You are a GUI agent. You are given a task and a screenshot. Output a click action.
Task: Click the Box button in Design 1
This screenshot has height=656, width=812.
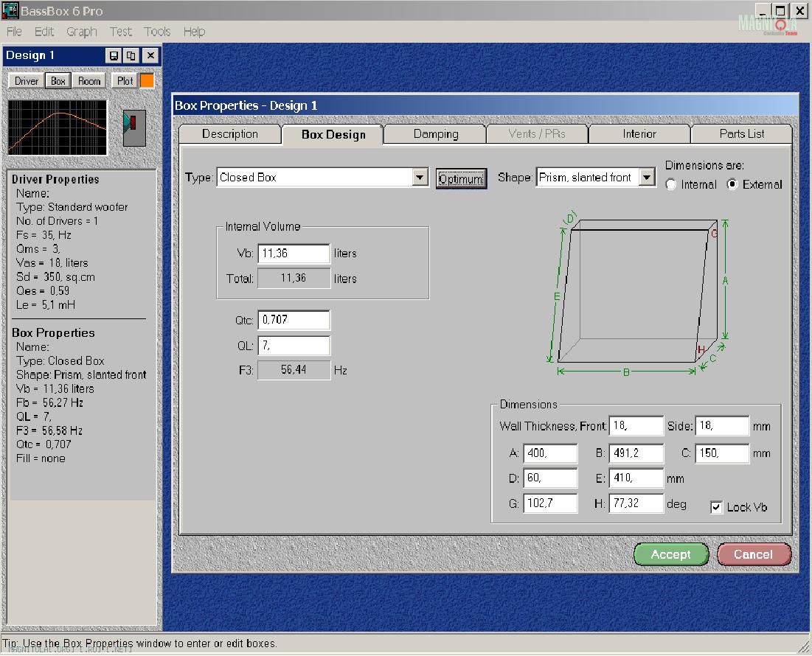tap(58, 80)
